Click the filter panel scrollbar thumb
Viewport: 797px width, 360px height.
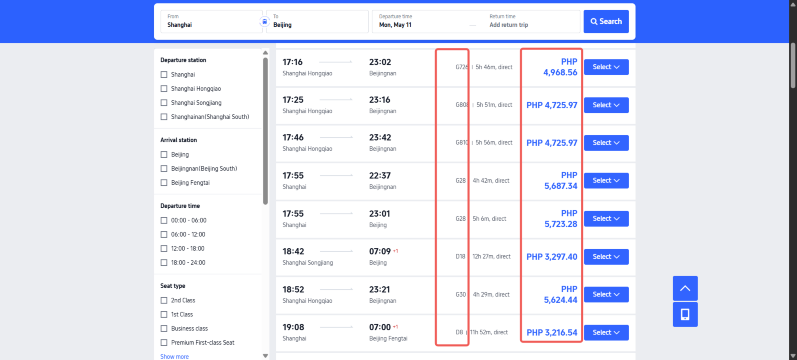(265, 131)
